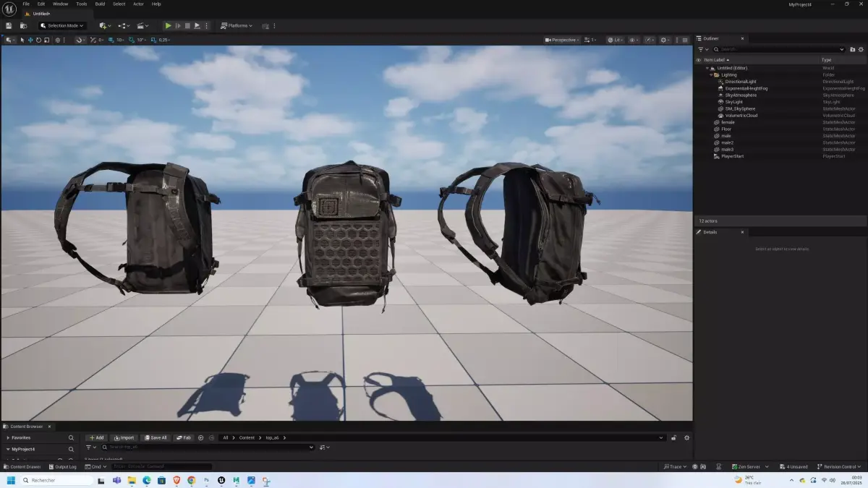Image resolution: width=868 pixels, height=488 pixels.
Task: Save the current level via floppy icon
Action: tap(9, 26)
